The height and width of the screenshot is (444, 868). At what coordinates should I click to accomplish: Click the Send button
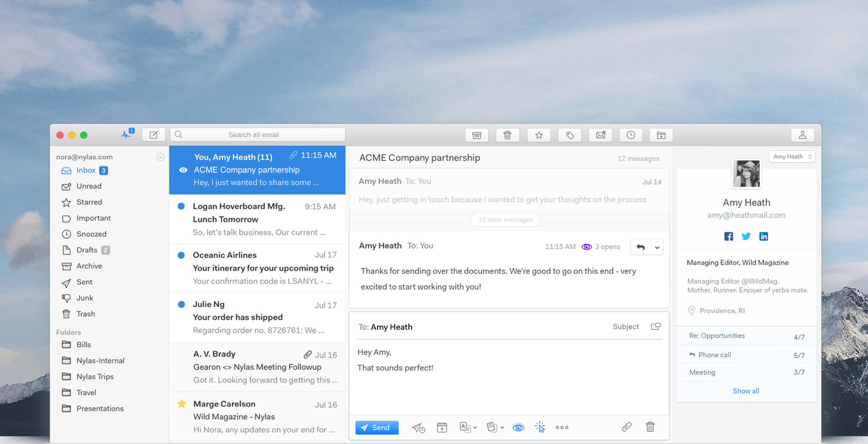click(x=377, y=427)
